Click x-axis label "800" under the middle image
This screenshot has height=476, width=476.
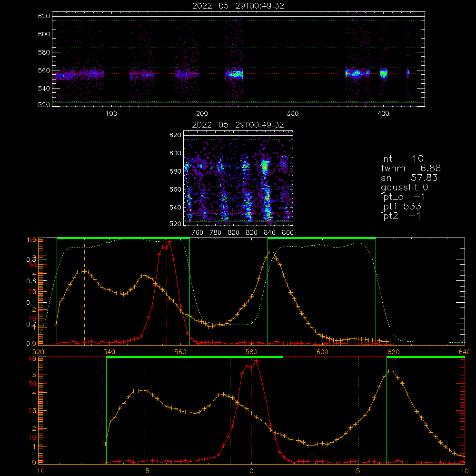[x=233, y=233]
